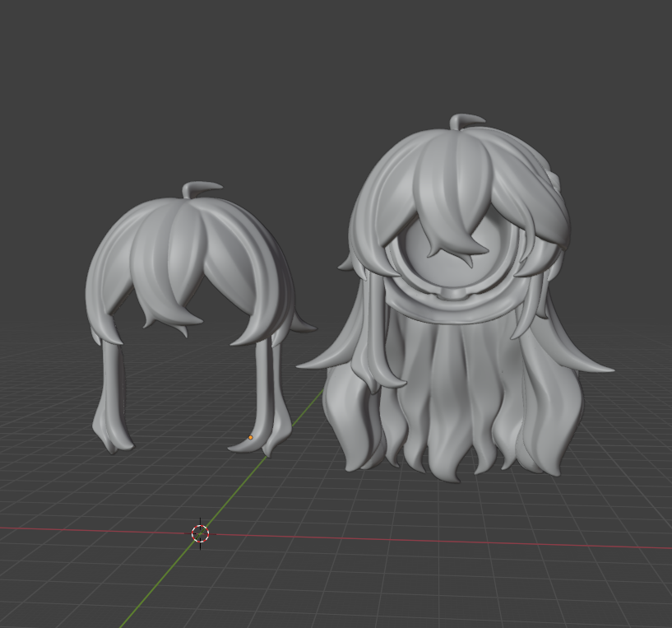Click the long hair's right outward-flipped strand
672x628 pixels.
[586, 360]
